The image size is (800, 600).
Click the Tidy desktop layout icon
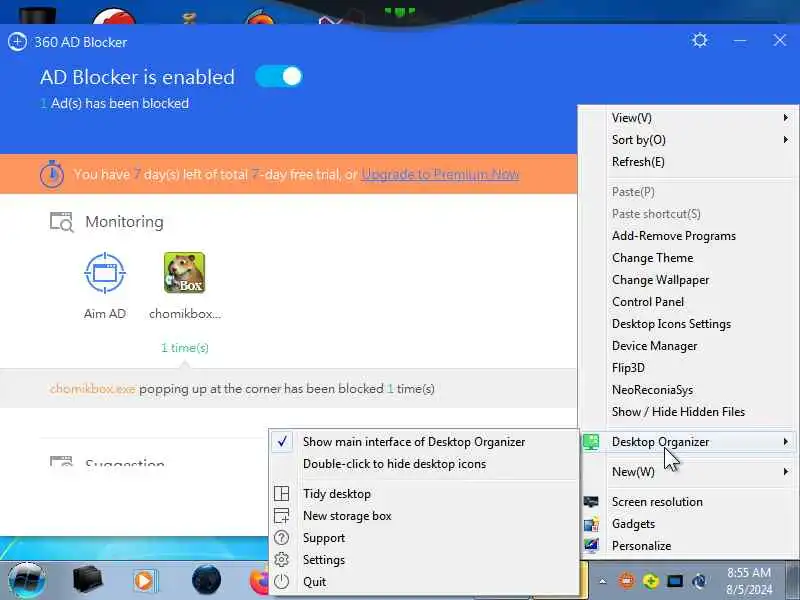[282, 493]
